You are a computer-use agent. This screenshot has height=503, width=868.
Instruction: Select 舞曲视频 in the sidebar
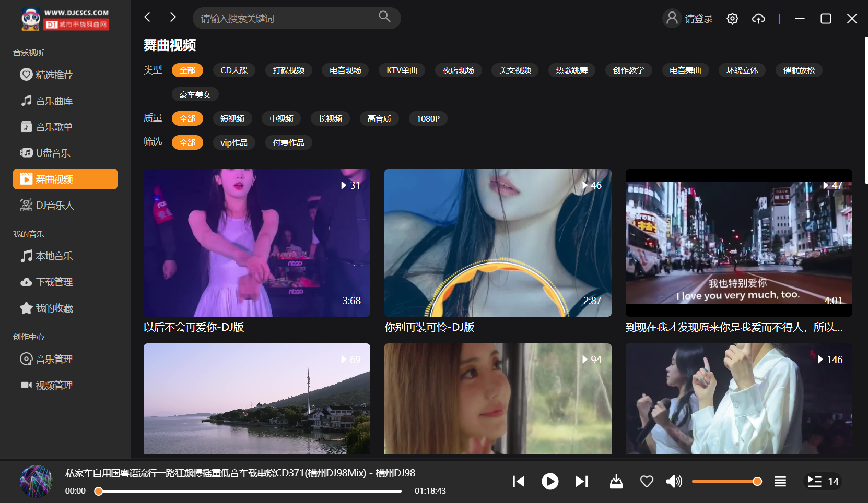pos(65,179)
